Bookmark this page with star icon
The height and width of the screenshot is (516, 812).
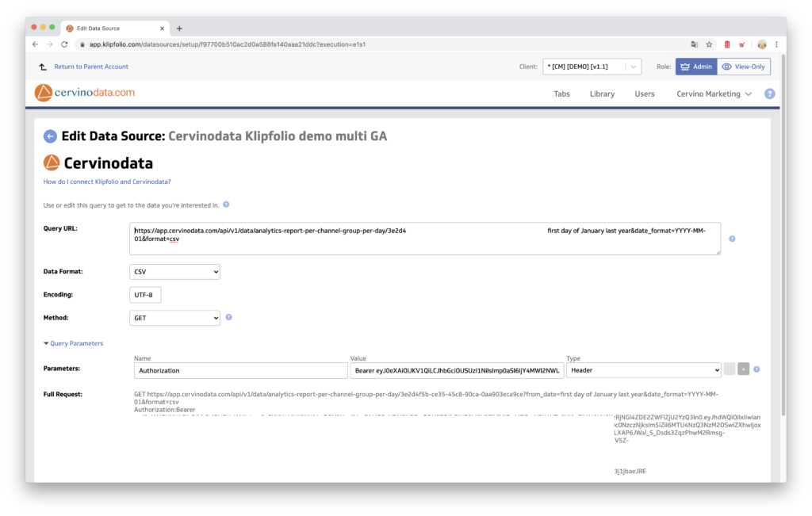(710, 44)
